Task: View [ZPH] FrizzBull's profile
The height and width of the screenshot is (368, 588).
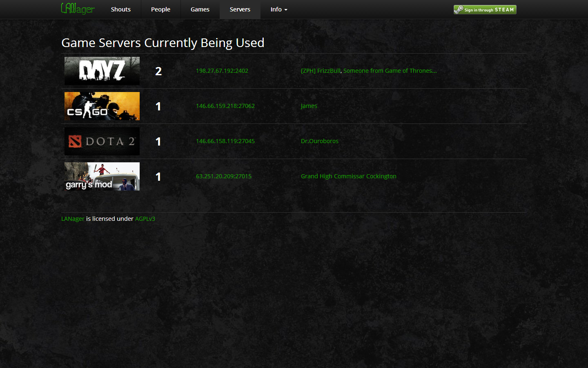Action: point(321,71)
